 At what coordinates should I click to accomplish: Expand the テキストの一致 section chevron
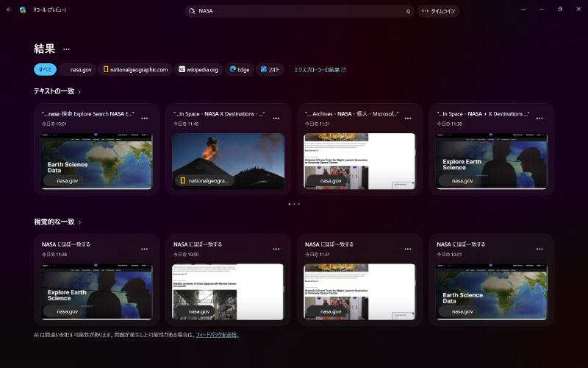point(79,91)
